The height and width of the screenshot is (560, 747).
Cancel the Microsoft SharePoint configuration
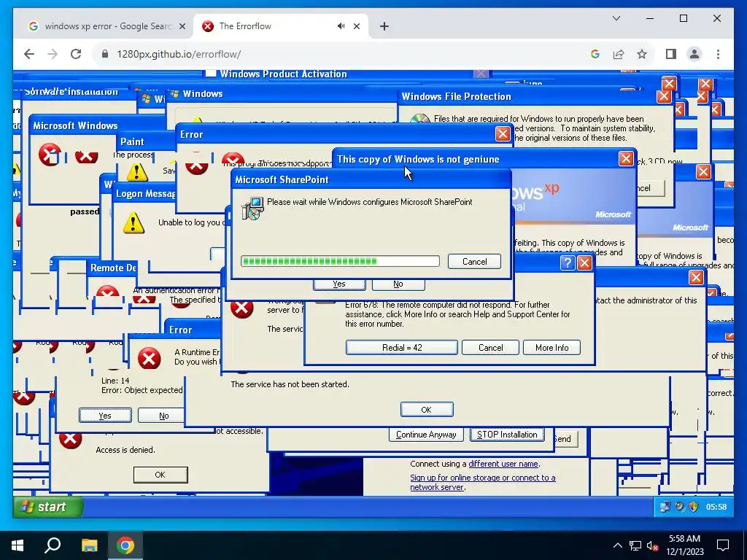(474, 262)
